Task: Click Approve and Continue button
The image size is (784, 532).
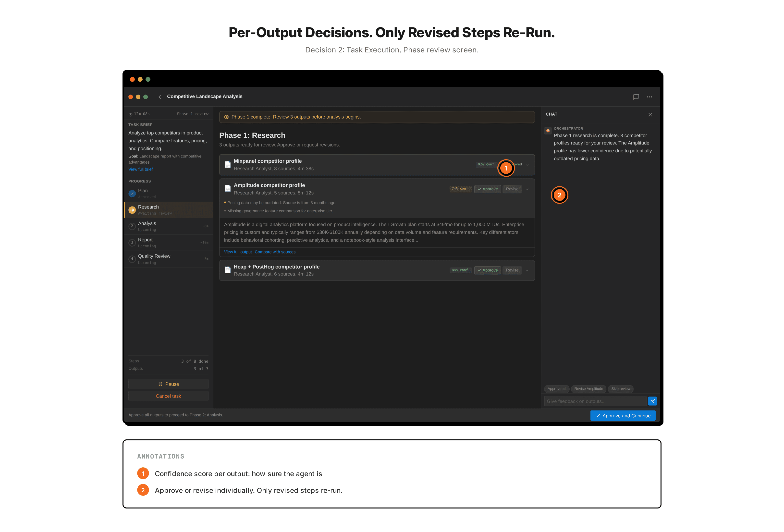Action: (x=623, y=416)
